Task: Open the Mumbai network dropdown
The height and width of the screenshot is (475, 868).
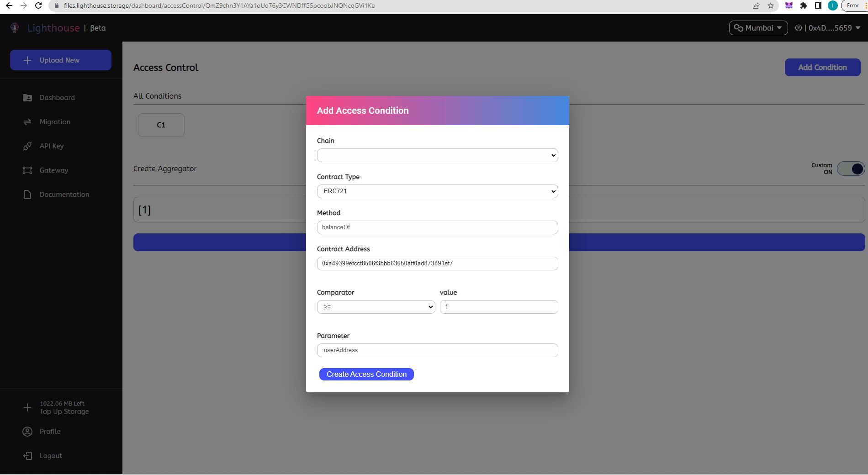Action: (x=758, y=28)
